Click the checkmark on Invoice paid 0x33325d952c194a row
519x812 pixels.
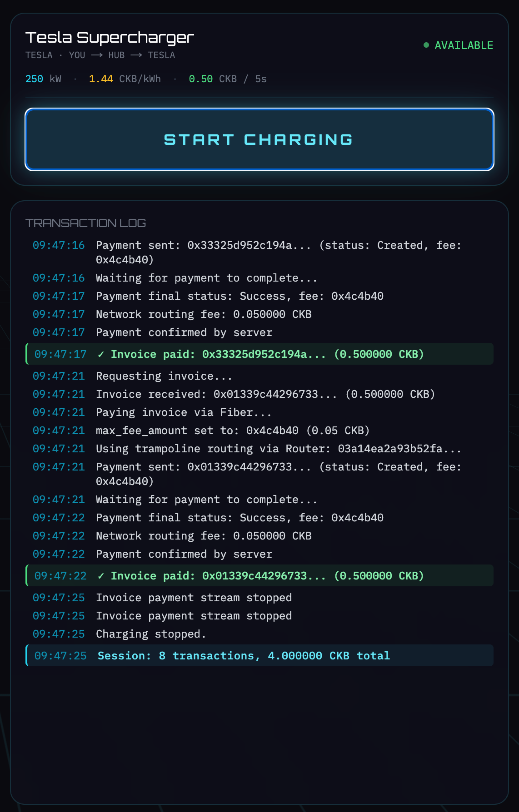click(101, 354)
